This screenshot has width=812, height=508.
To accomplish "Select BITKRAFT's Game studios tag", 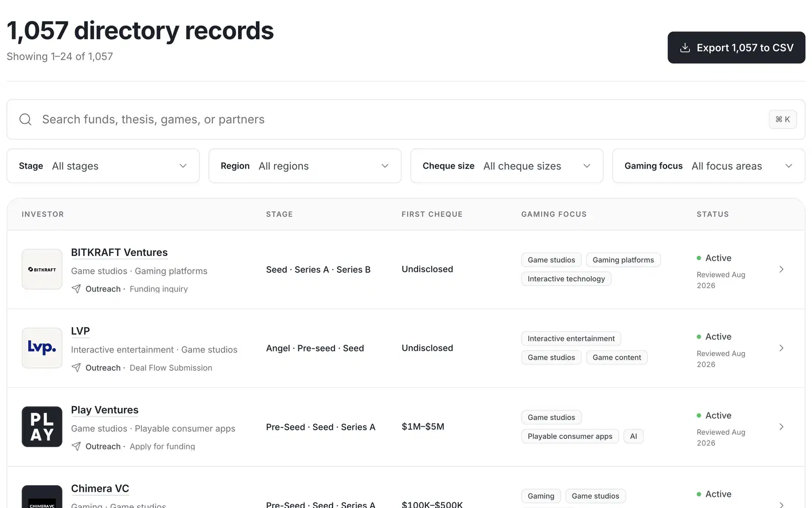I will pos(551,260).
